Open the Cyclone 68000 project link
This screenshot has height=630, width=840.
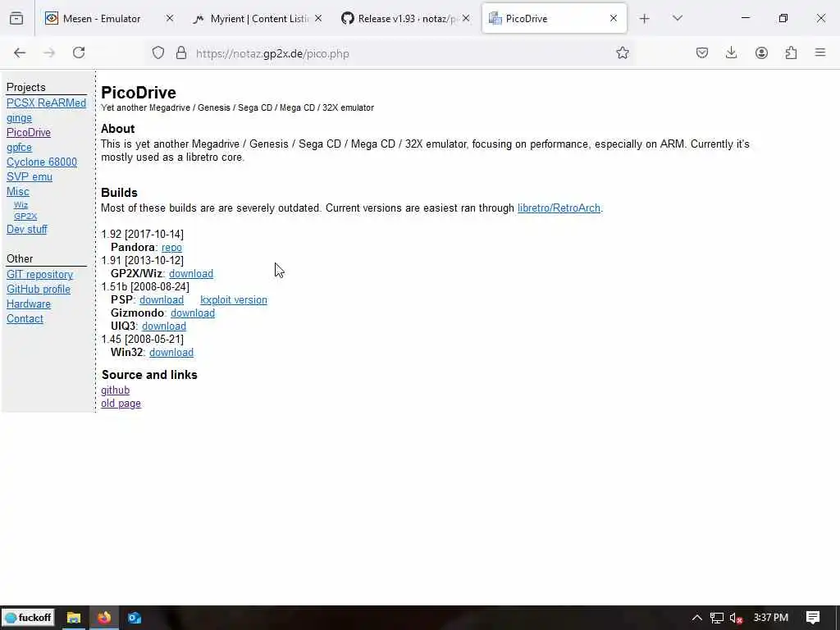pos(42,162)
